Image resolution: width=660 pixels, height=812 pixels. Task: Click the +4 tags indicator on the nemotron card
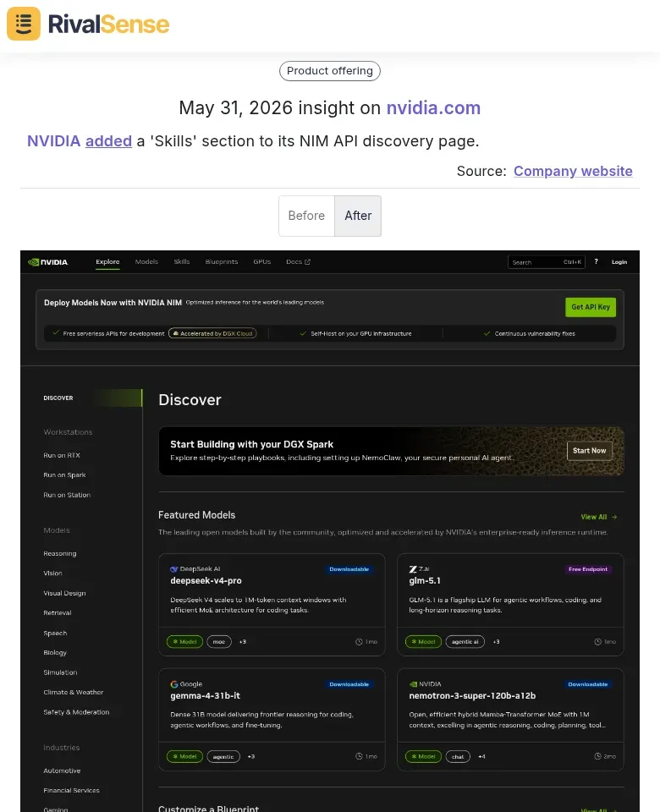pos(481,756)
